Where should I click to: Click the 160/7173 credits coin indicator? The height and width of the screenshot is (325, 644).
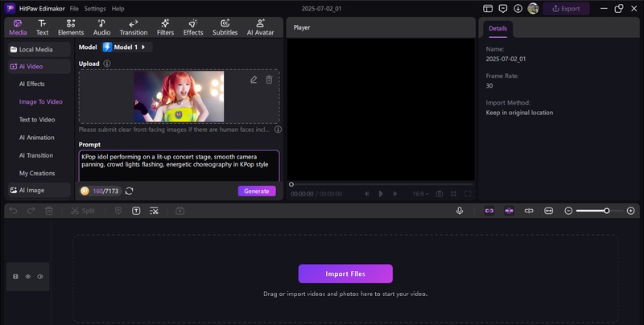101,191
